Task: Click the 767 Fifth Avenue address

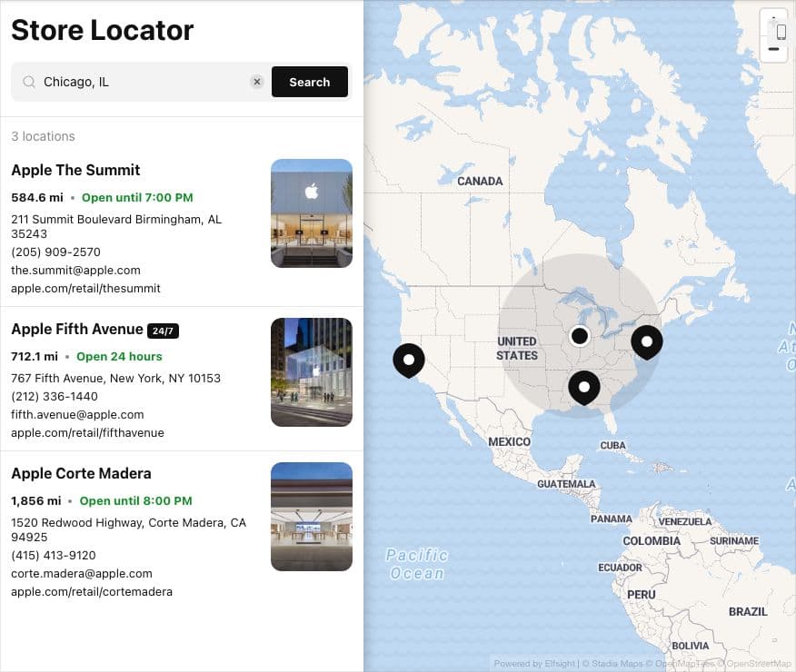Action: coord(115,379)
